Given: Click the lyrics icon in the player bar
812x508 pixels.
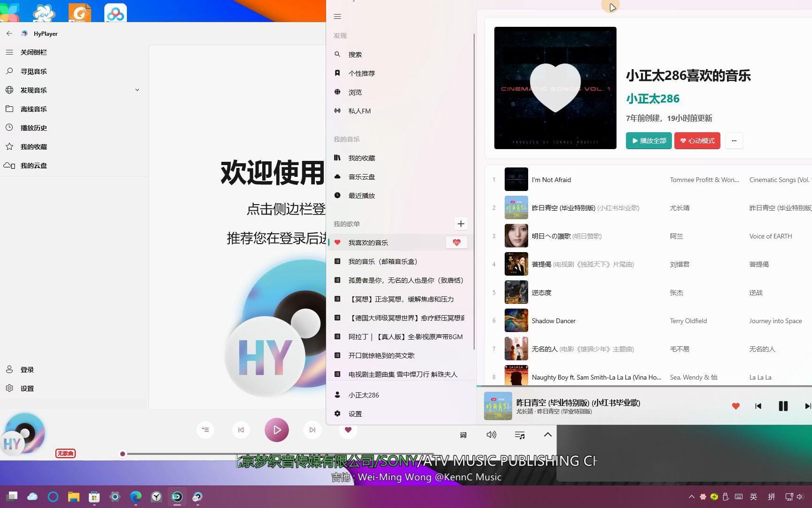Looking at the screenshot, I should click(463, 435).
